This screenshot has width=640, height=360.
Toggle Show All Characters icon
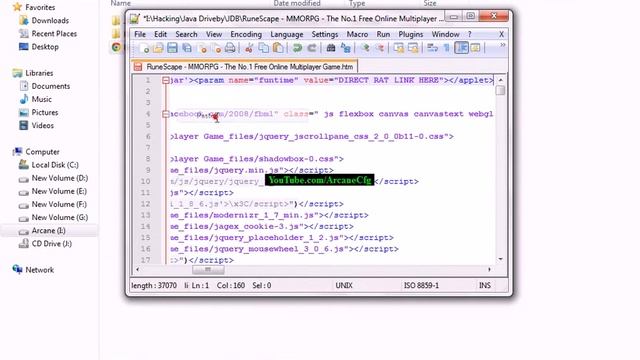pyautogui.click(x=447, y=48)
